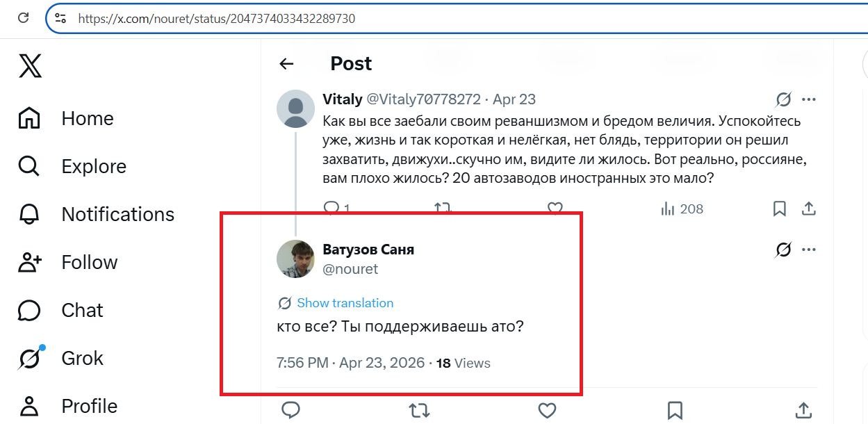Click the X logo icon
This screenshot has width=868, height=424.
pos(30,66)
